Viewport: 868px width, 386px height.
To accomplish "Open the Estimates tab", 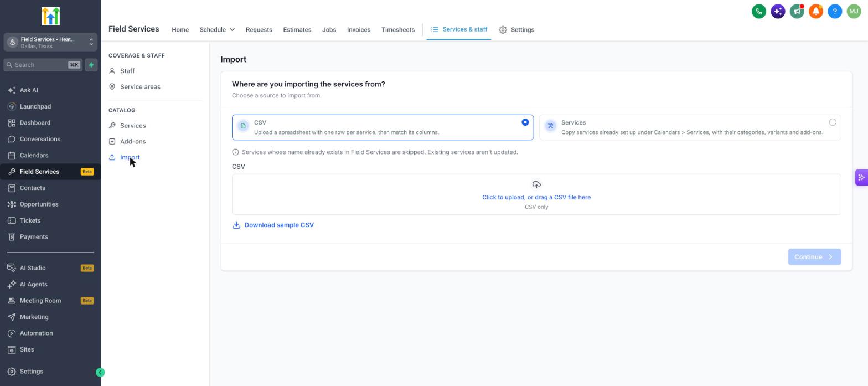I will (x=297, y=30).
